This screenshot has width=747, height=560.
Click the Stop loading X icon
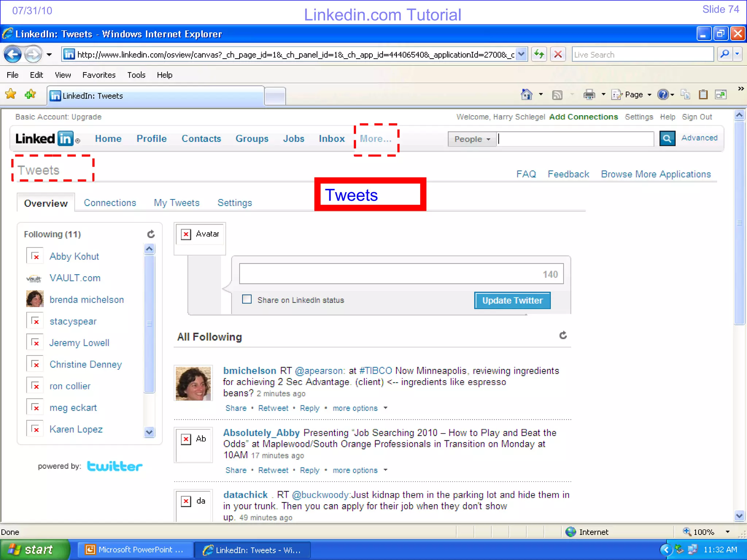point(558,55)
